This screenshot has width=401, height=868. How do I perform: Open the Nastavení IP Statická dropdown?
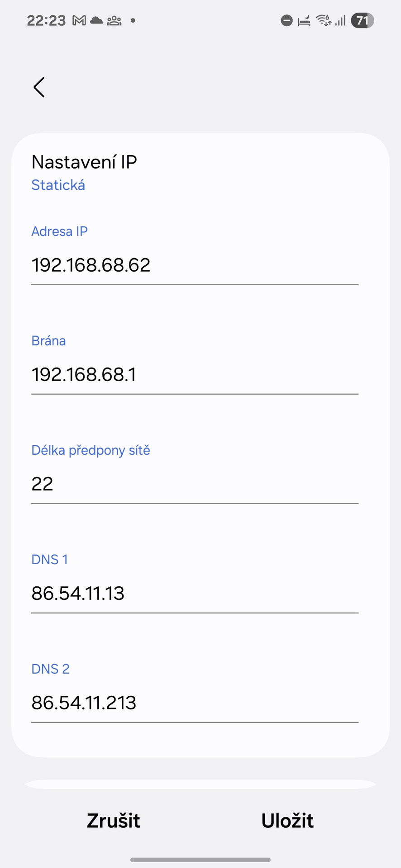pos(84,173)
